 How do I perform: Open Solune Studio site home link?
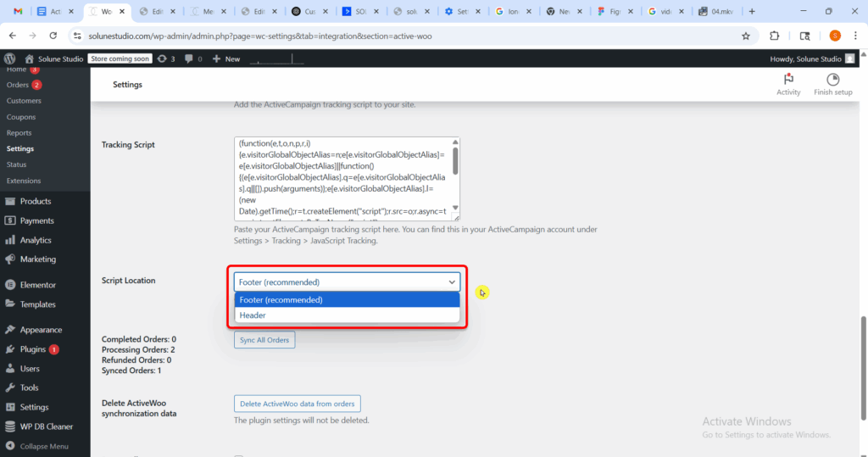[53, 59]
